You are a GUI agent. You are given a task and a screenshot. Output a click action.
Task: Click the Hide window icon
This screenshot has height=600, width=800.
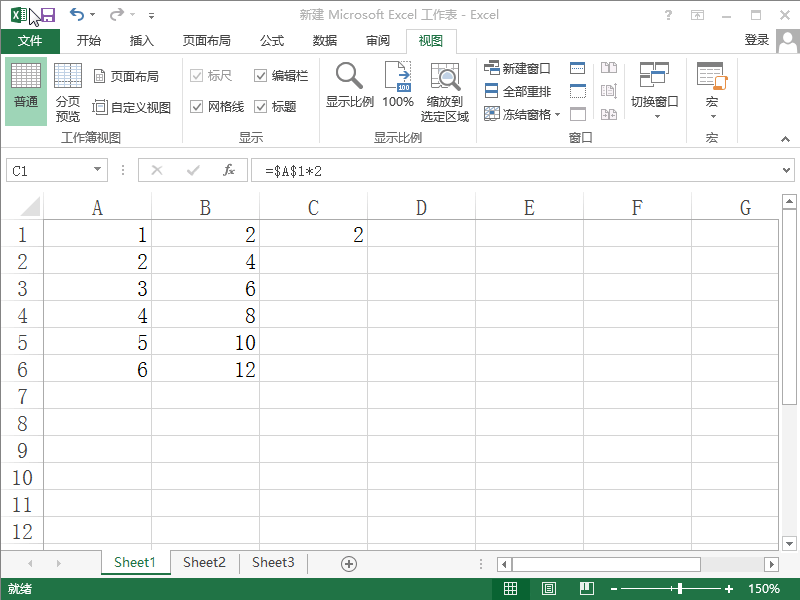[578, 91]
